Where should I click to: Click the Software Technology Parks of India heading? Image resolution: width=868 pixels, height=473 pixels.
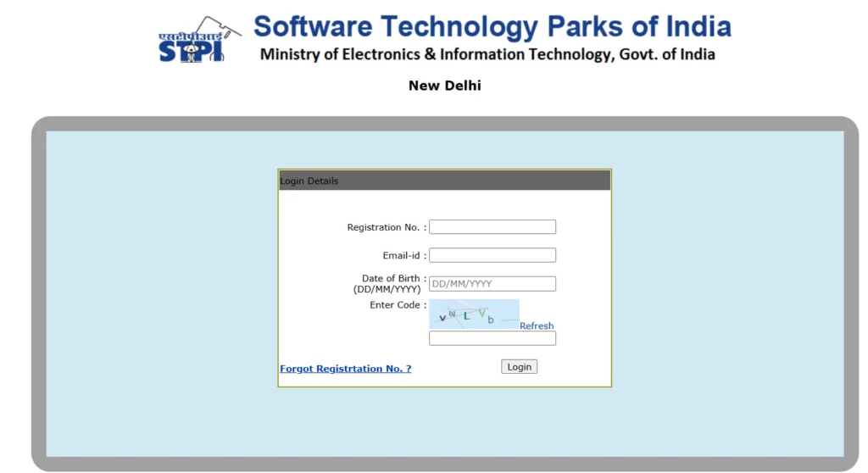pos(492,26)
